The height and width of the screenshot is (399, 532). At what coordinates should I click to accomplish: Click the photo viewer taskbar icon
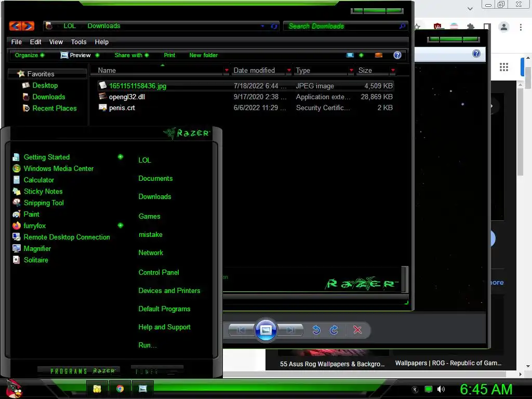143,389
